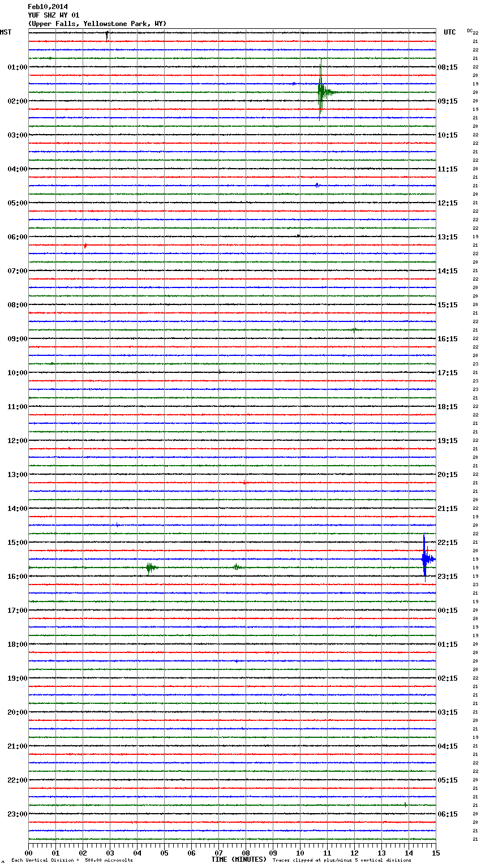Click the UTC time zone header
Screen dimensions: 481x868
tap(450, 32)
